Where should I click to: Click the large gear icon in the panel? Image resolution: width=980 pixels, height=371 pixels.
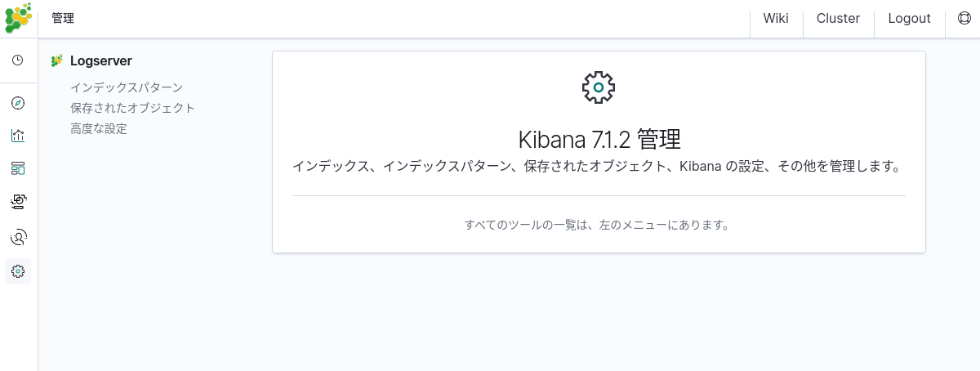click(x=599, y=87)
